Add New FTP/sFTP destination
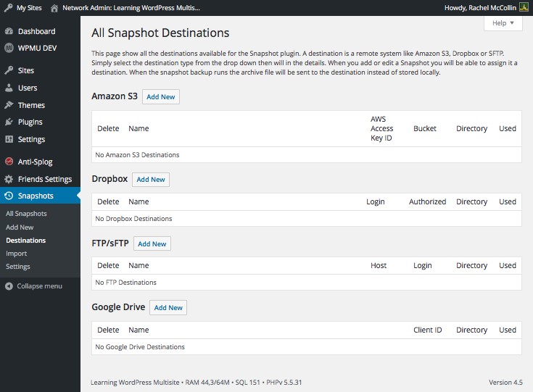This screenshot has height=392, width=533. 152,243
